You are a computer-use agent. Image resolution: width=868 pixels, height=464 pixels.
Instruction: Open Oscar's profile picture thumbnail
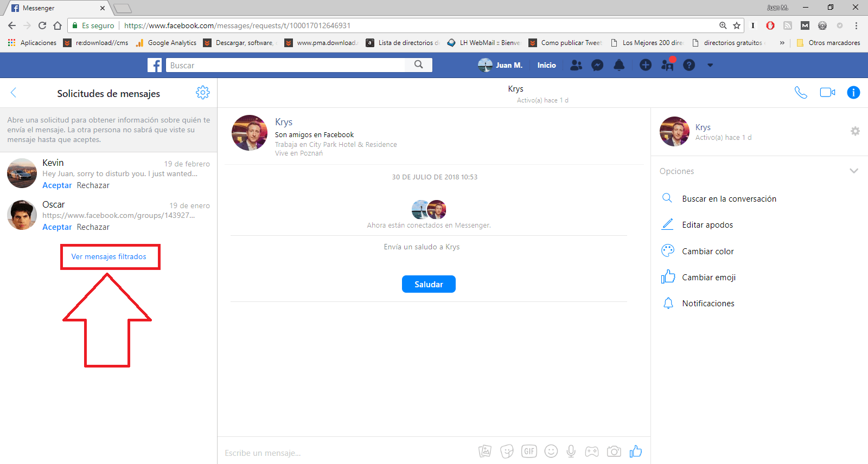click(x=22, y=215)
